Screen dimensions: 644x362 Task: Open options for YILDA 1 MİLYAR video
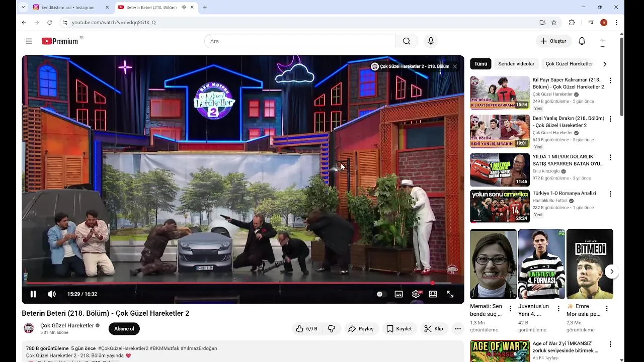[x=610, y=157]
